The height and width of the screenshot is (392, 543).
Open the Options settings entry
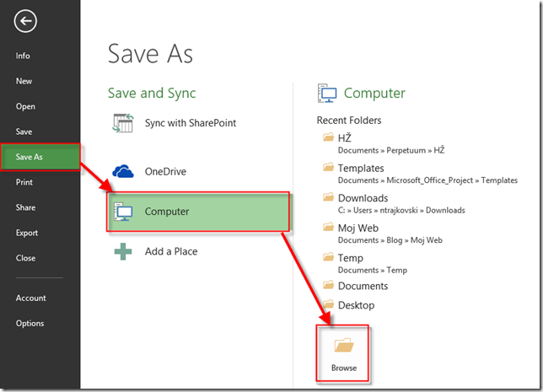click(x=30, y=323)
